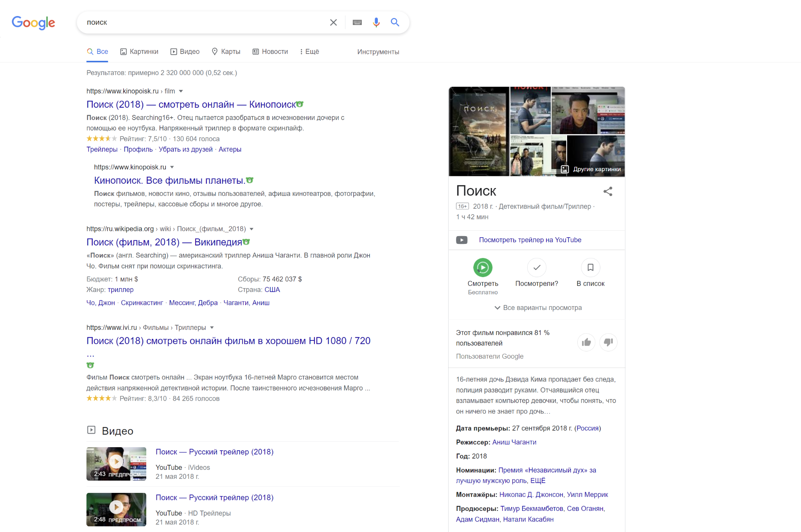Open Поиск (2018) Кинопоиск result
The width and height of the screenshot is (801, 532).
tap(191, 104)
